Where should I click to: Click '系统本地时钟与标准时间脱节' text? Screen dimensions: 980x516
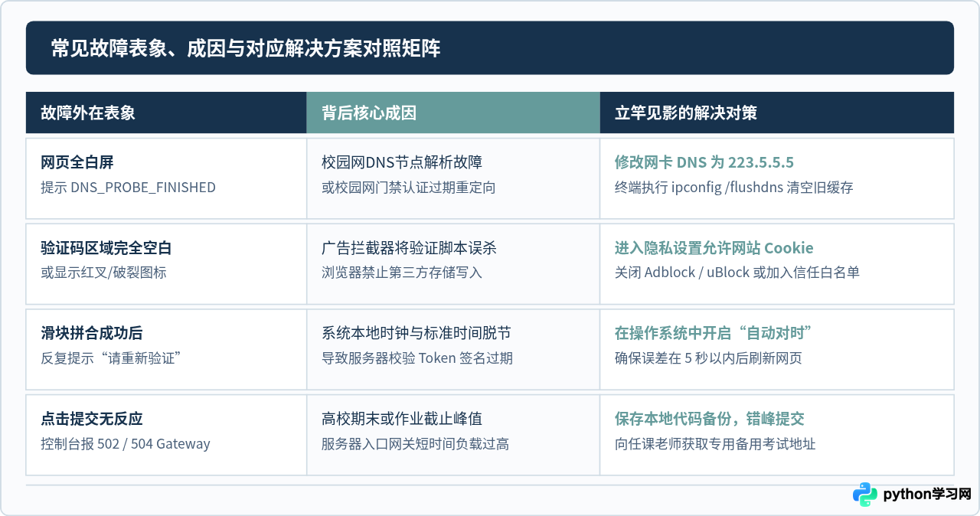pyautogui.click(x=416, y=333)
